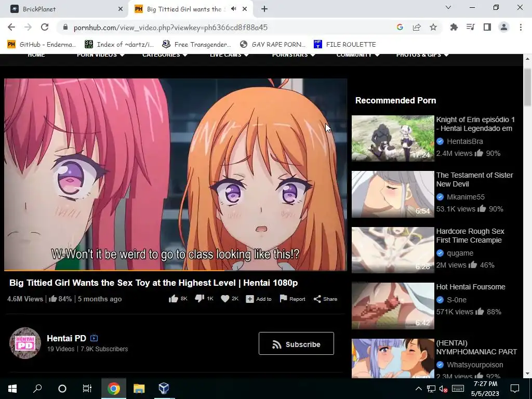The image size is (532, 399).
Task: Go forward with the browser forward arrow
Action: tap(28, 27)
